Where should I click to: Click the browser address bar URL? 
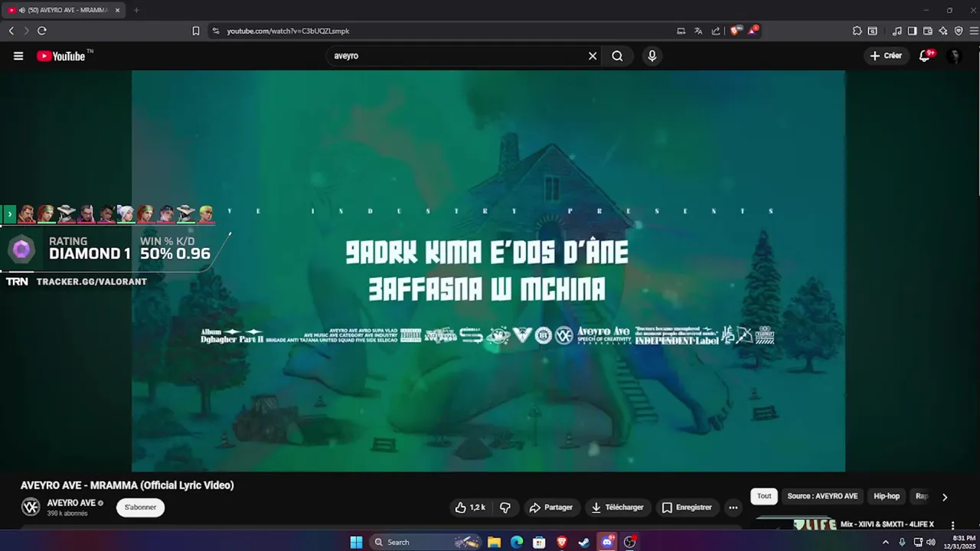click(x=288, y=31)
